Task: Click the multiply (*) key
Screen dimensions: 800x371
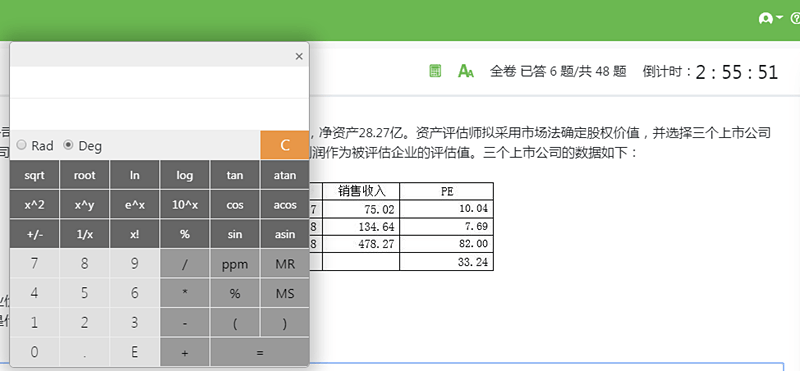Action: [185, 293]
